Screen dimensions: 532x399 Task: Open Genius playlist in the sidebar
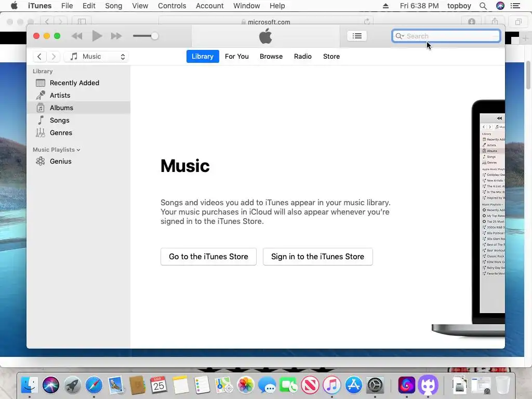pos(78,161)
